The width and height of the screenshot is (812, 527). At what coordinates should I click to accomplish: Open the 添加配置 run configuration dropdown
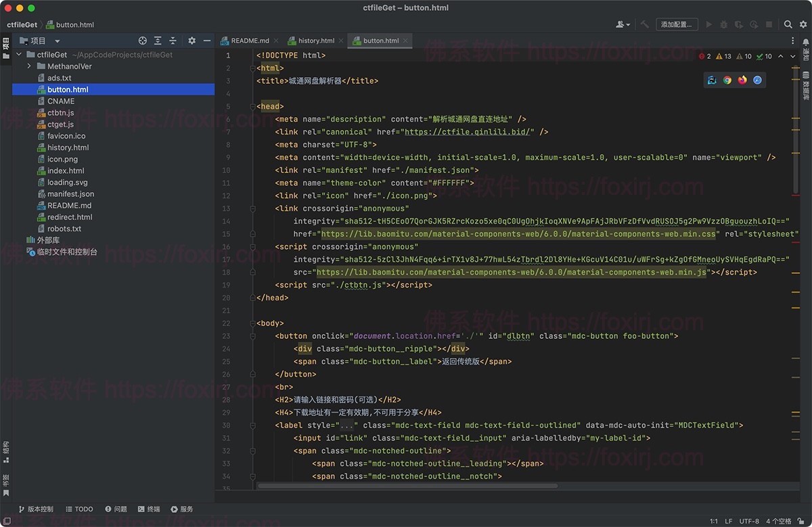coord(677,24)
